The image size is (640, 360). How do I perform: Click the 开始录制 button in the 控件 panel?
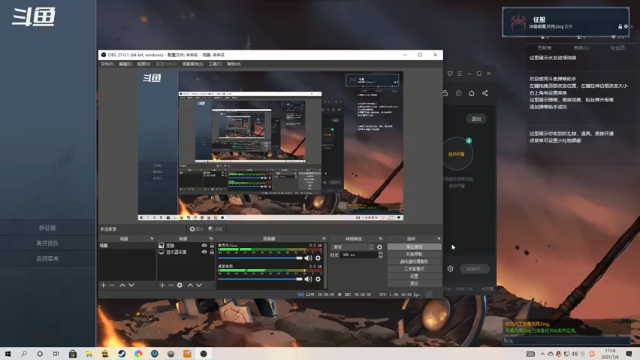tap(414, 254)
